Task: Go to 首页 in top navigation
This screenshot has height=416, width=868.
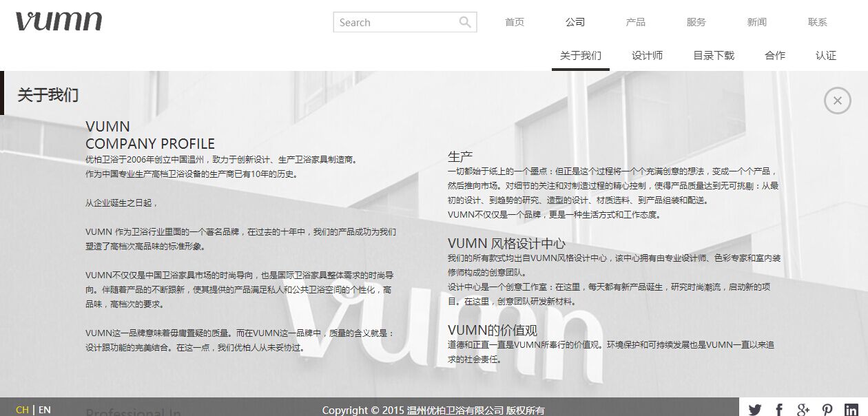Action: point(515,22)
